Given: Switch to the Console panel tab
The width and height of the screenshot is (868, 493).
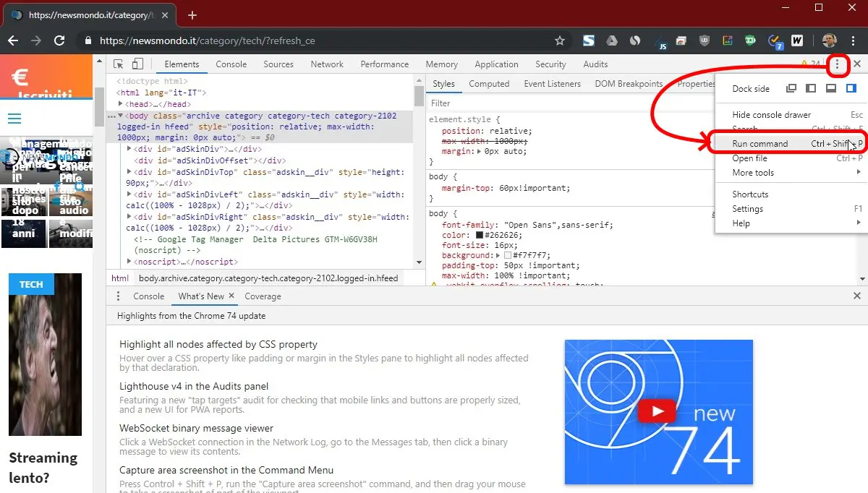Looking at the screenshot, I should coord(231,64).
